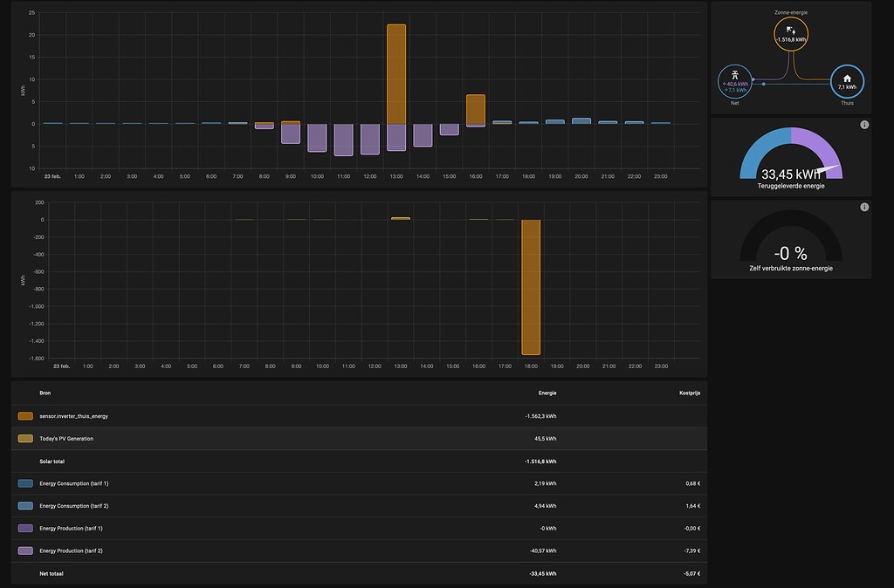Screen dimensions: 894x588
Task: Open info icon on Zelf verbruikte zonne-energie card
Action: point(864,207)
